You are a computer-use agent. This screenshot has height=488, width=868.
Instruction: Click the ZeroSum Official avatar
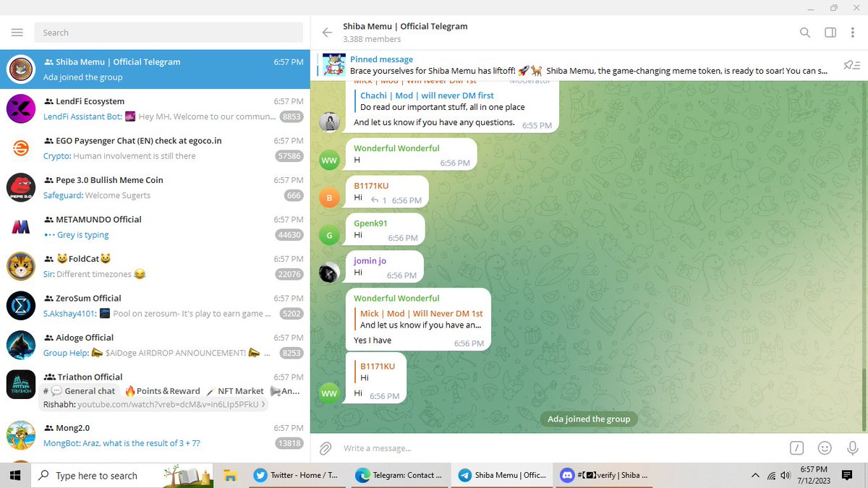(x=21, y=306)
